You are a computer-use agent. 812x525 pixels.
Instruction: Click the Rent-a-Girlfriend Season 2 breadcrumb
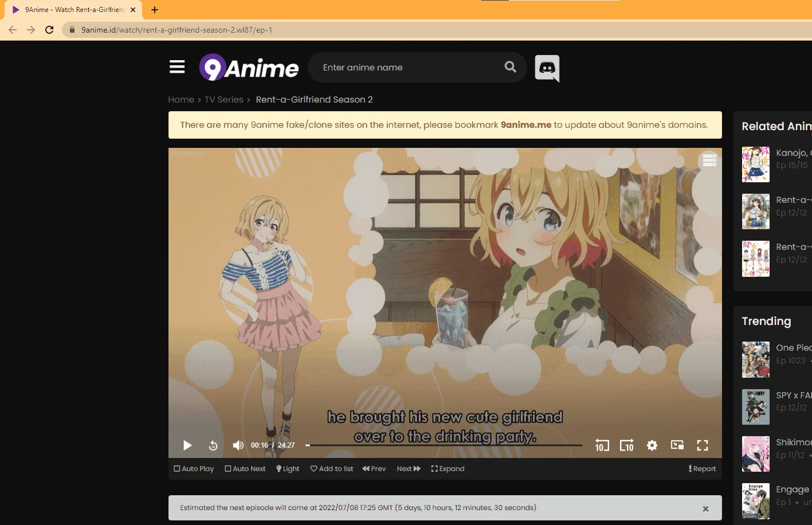(x=314, y=100)
